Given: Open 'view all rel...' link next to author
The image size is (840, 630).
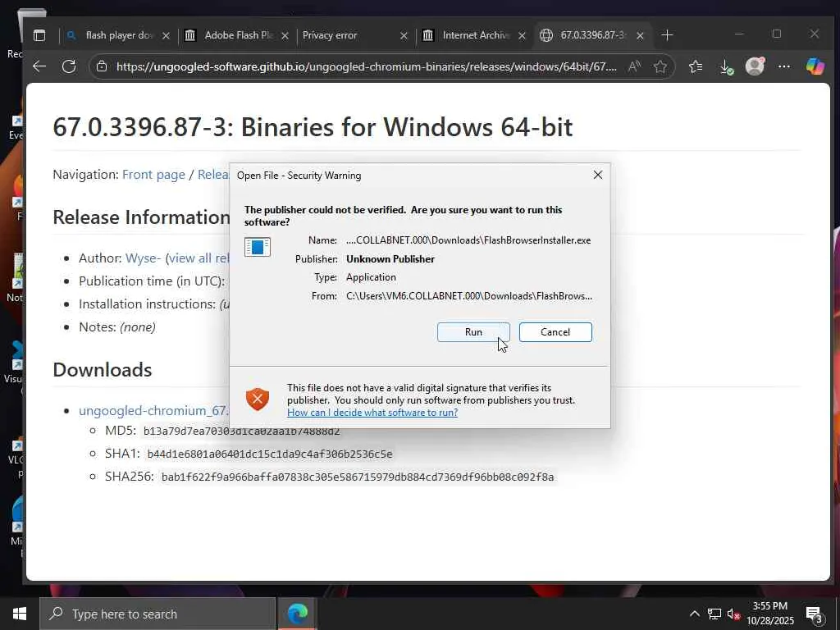Looking at the screenshot, I should [199, 258].
